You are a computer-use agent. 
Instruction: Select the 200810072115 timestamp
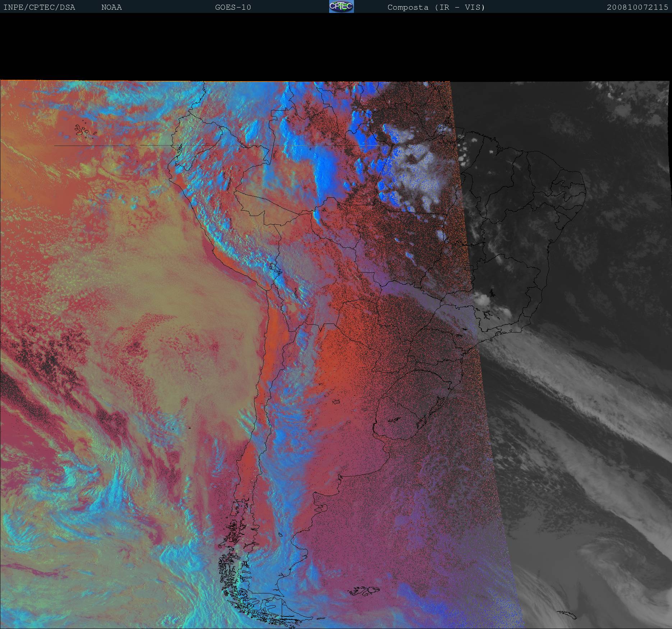tap(637, 7)
